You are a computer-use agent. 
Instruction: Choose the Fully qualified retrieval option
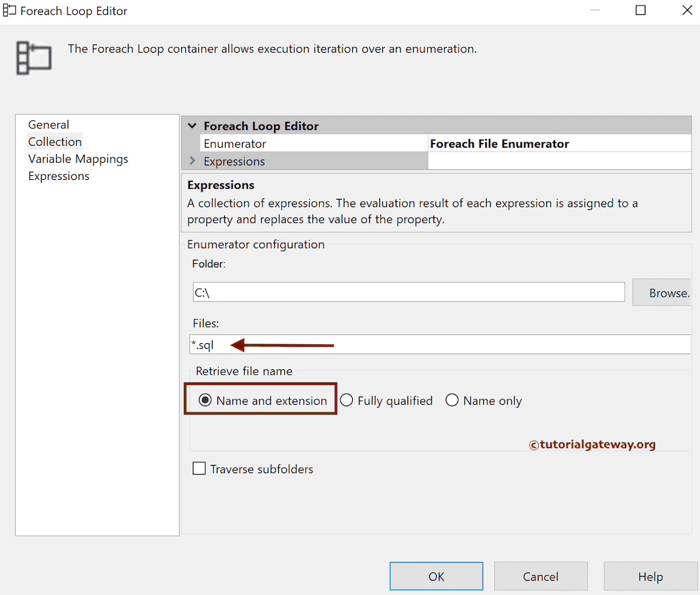[347, 400]
